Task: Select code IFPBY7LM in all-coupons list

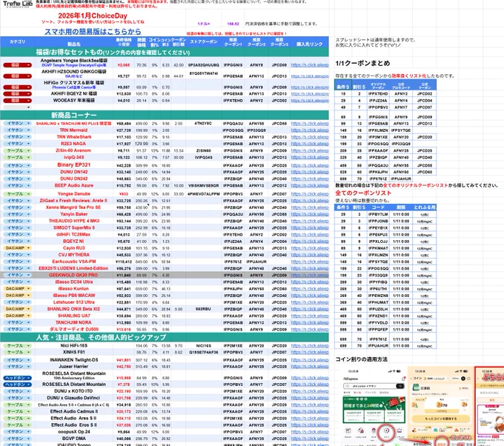Action: pos(378,214)
